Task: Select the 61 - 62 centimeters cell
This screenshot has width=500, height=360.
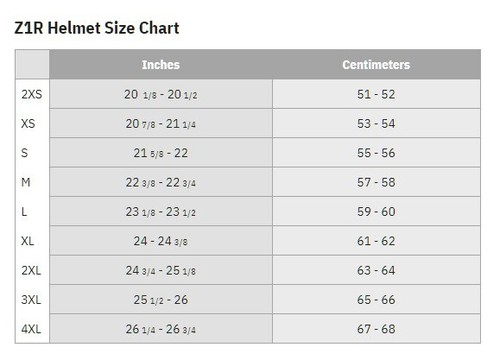Action: pyautogui.click(x=376, y=241)
